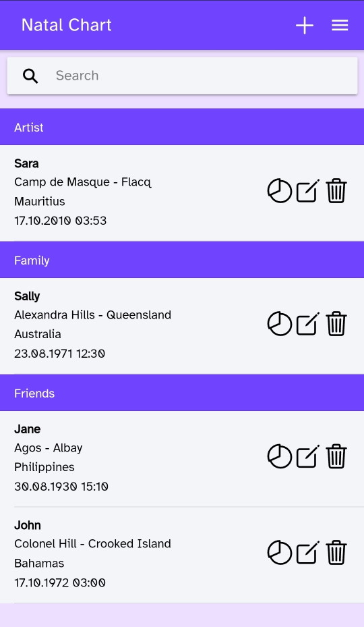364x627 pixels.
Task: Delete Sara's entry with trash icon
Action: point(336,191)
